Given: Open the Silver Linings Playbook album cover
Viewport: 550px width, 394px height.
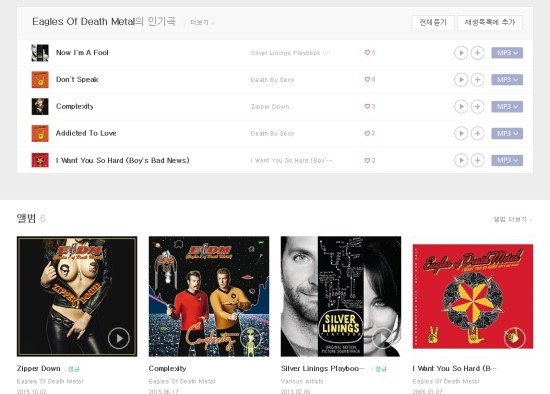Looking at the screenshot, I should click(x=341, y=296).
